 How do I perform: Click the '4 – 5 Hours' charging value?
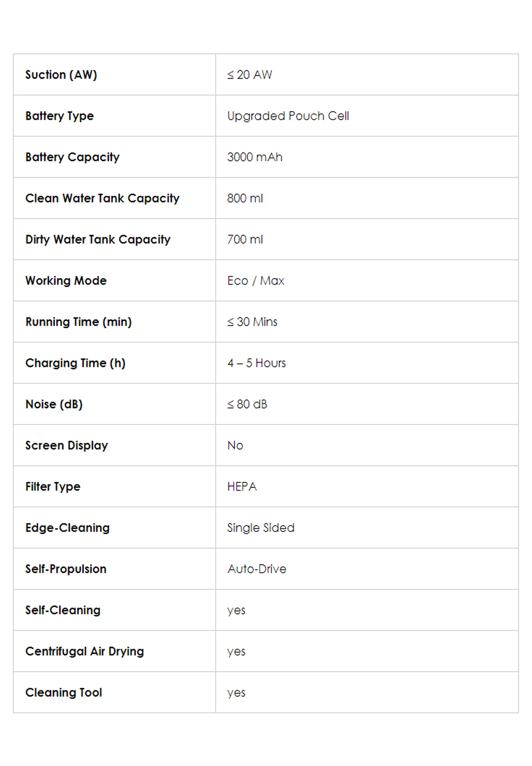pos(256,363)
